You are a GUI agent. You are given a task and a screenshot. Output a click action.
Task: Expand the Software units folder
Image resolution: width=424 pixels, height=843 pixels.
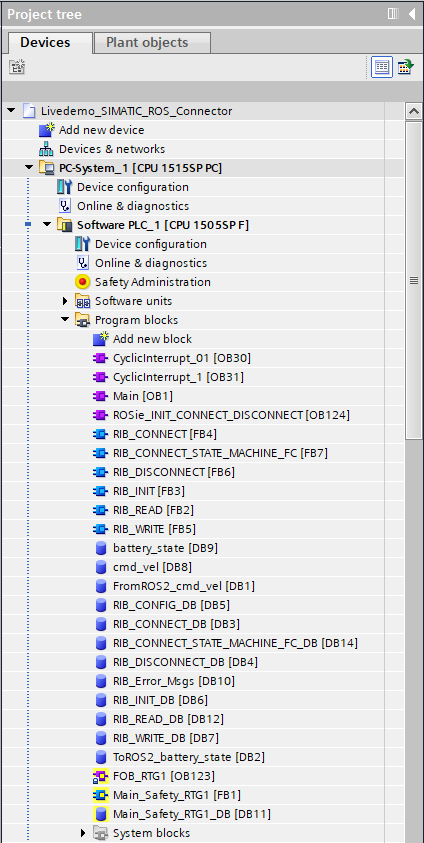[x=66, y=301]
